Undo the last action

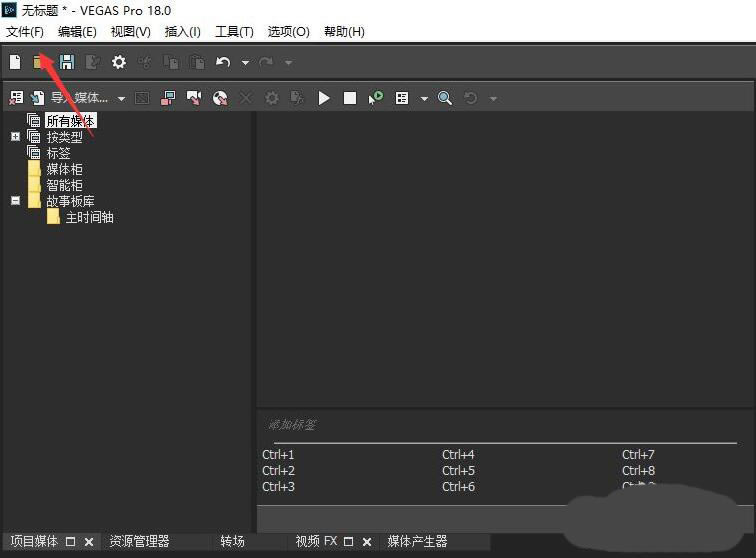223,62
